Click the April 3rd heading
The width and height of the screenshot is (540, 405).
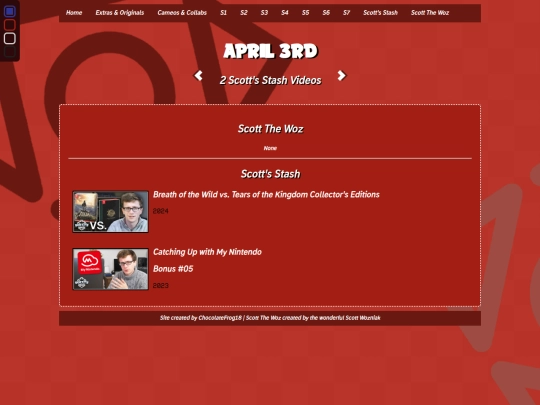click(270, 51)
